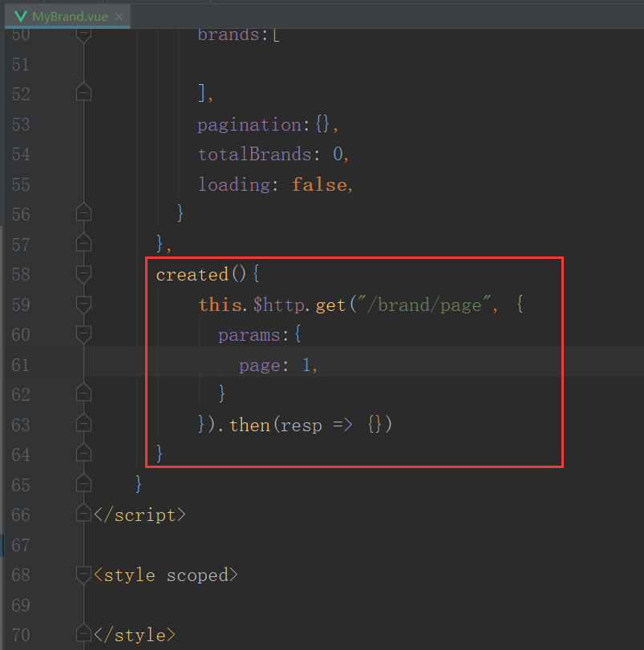Click the Vue icon on MyBrand.vue tab
Screen dimensions: 644x650
[20, 17]
